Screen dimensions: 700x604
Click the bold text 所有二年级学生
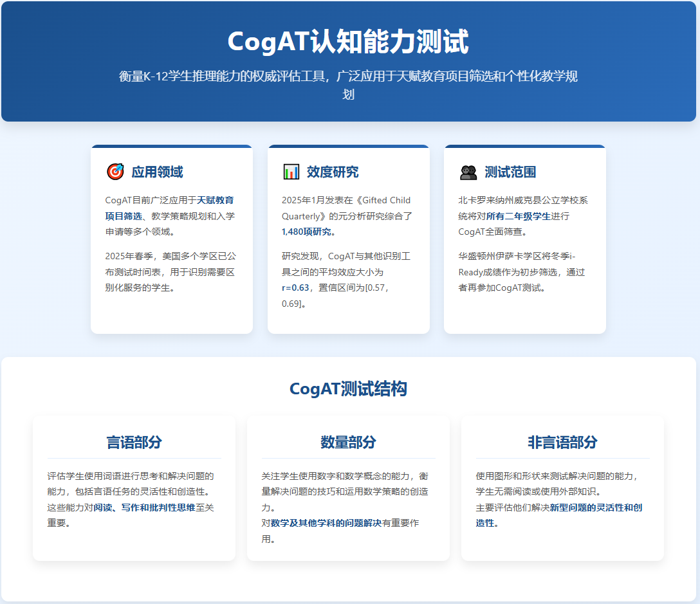(519, 216)
